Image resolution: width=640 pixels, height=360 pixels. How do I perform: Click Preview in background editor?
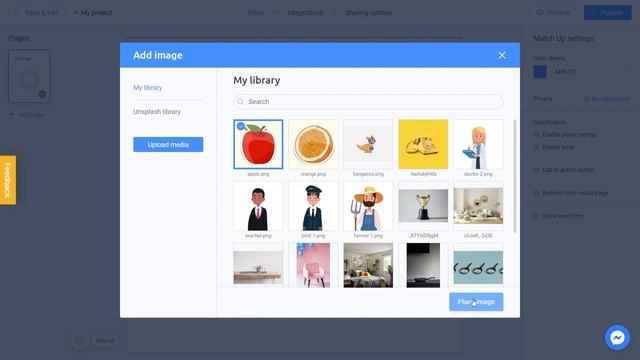pos(553,13)
